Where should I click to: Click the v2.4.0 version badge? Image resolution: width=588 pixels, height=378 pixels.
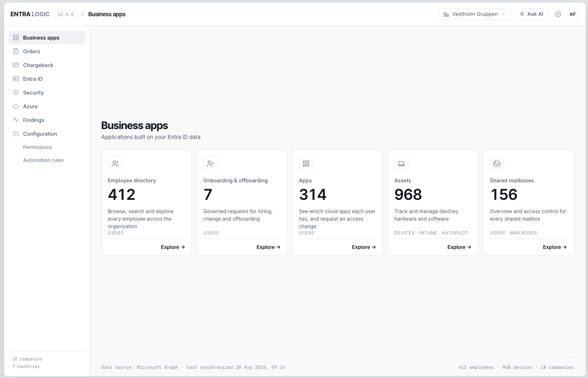coord(66,14)
